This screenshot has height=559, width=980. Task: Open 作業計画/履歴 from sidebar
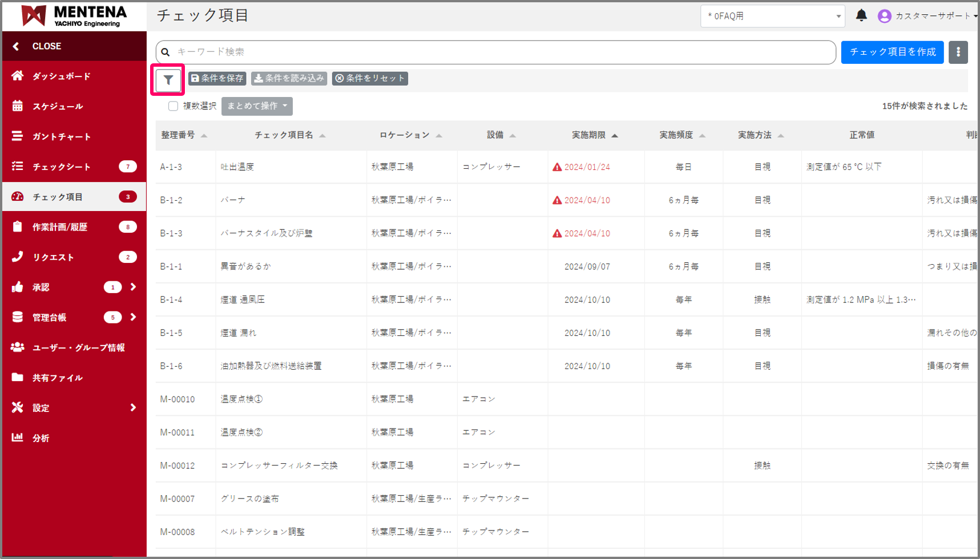click(60, 227)
